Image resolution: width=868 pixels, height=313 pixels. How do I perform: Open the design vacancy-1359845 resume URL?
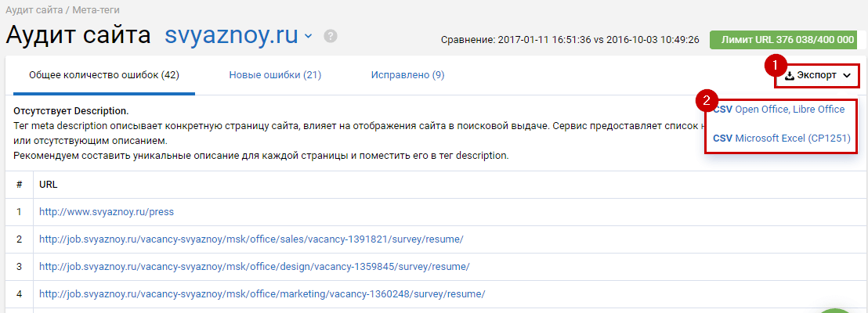[x=254, y=267]
